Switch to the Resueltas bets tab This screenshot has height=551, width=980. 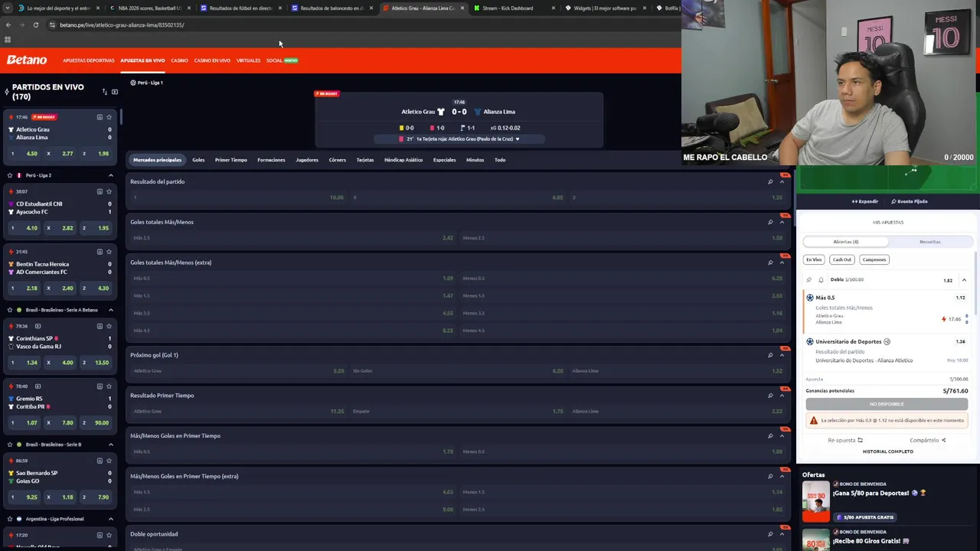930,242
